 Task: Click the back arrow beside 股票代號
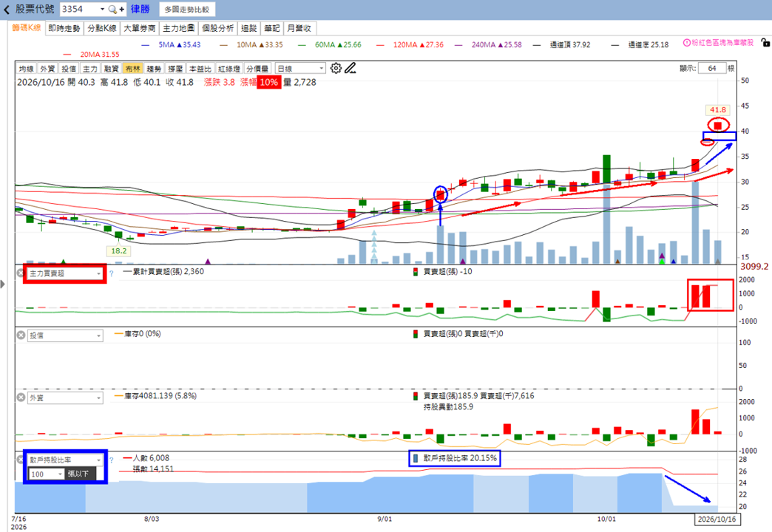[7, 10]
